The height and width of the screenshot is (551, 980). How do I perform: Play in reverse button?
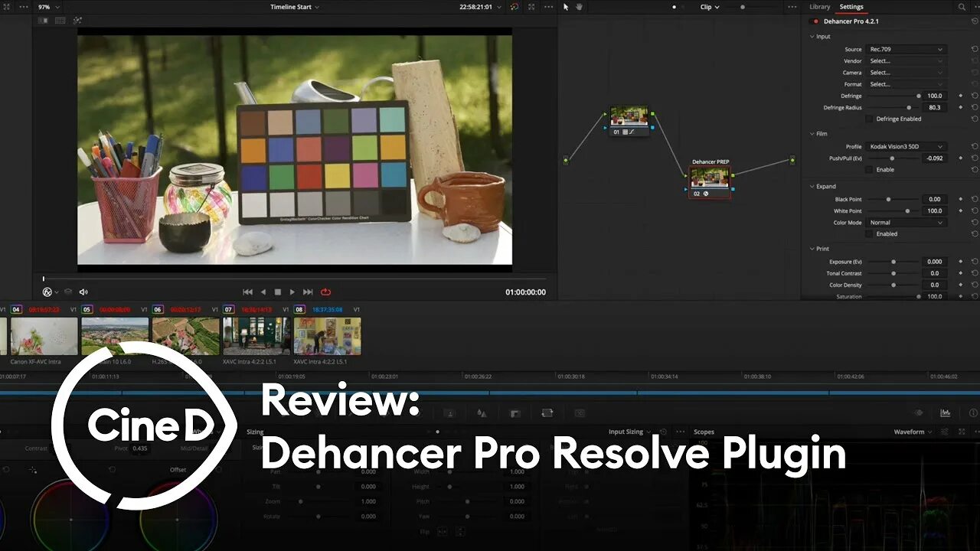click(x=263, y=292)
